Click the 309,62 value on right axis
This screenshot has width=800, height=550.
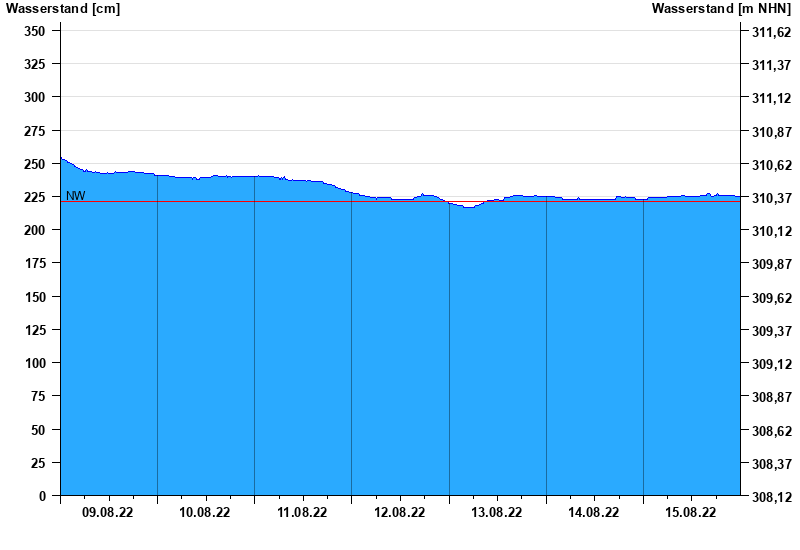771,298
